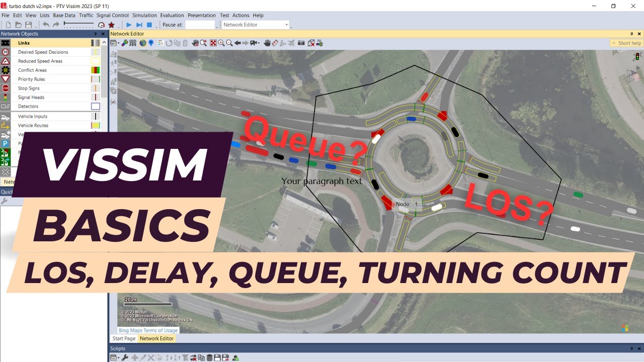This screenshot has height=362, width=644.
Task: Open a network file from toolbar
Action: click(x=18, y=25)
